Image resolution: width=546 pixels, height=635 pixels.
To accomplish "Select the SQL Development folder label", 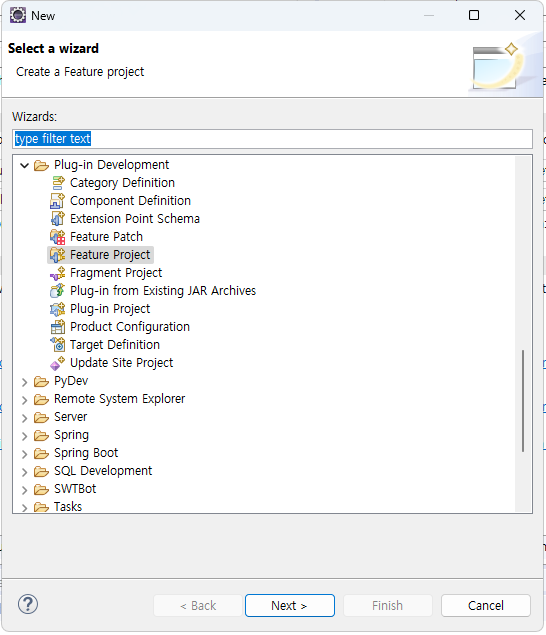I will click(x=103, y=471).
